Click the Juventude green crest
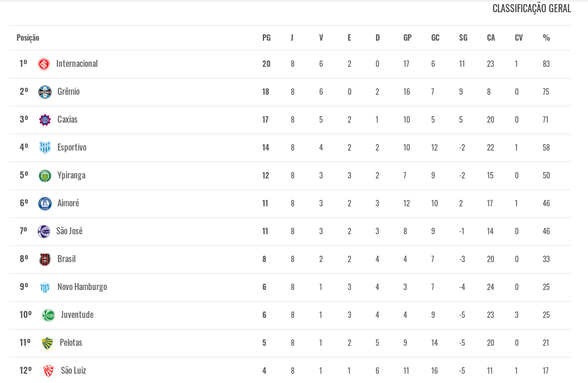The image size is (588, 383). pyautogui.click(x=48, y=315)
